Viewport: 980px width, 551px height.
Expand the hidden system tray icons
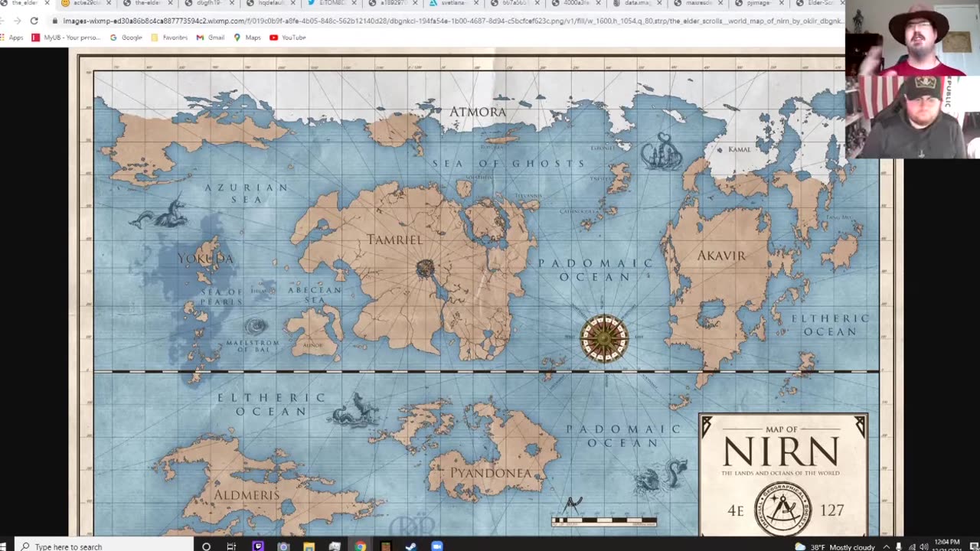click(887, 546)
